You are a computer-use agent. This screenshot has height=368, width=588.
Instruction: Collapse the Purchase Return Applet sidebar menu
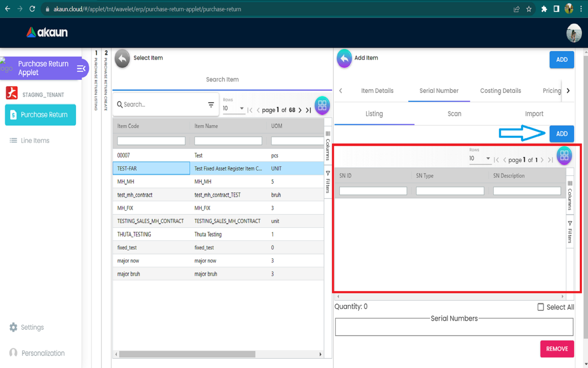(81, 68)
